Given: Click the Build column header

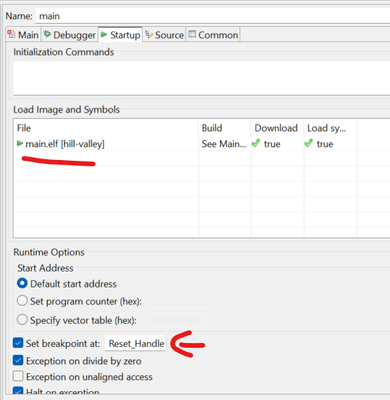Looking at the screenshot, I should (x=225, y=128).
